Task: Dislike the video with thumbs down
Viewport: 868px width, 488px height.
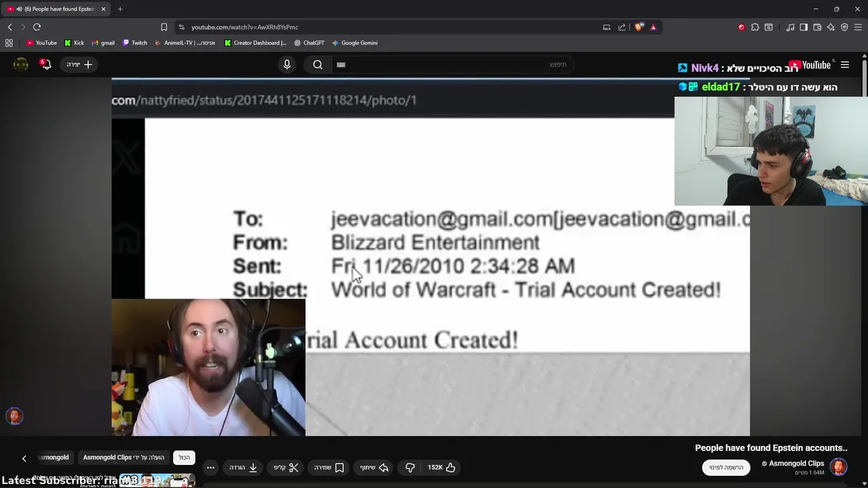Action: (410, 468)
